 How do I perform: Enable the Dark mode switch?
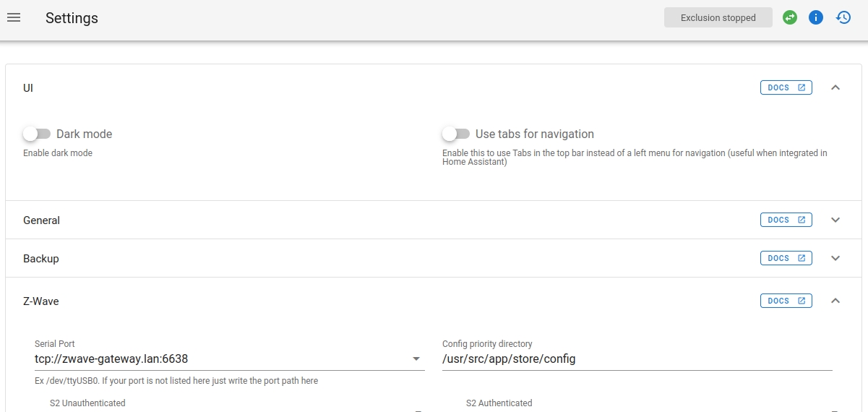(x=37, y=134)
